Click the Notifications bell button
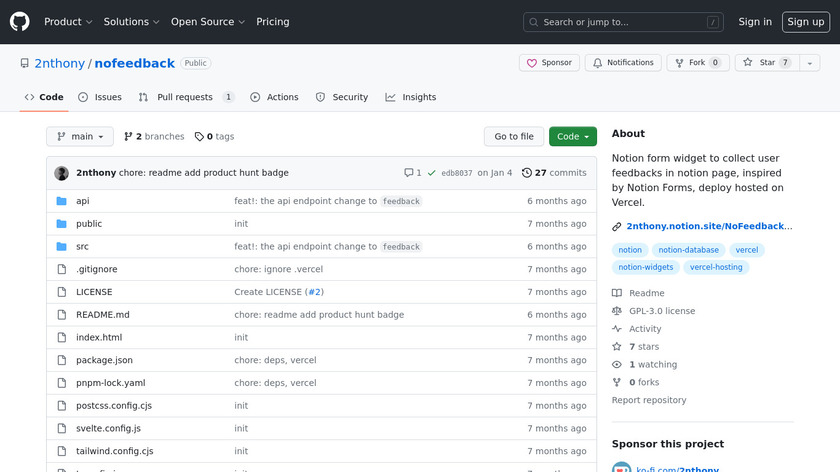This screenshot has height=472, width=840. pos(623,63)
